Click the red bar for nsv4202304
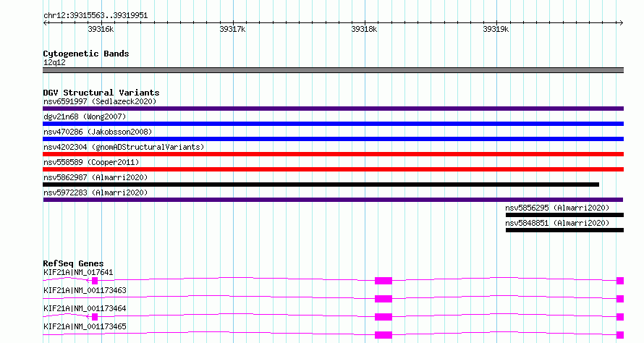 click(333, 154)
